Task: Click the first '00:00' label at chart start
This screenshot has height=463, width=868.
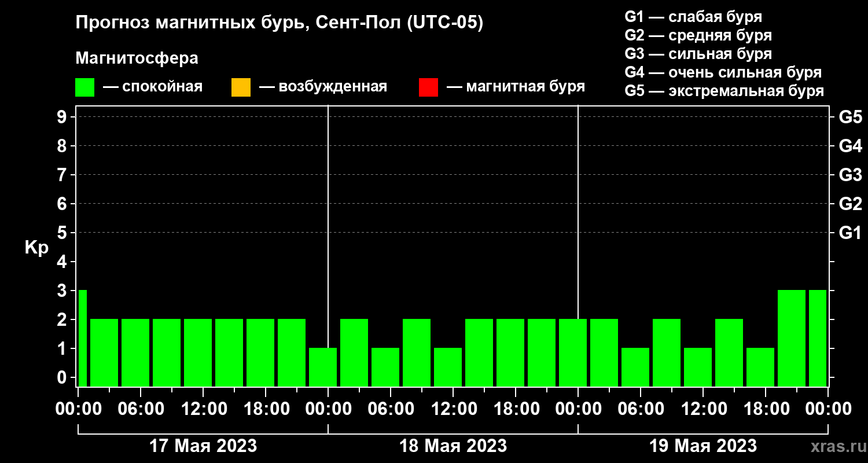Action: tap(78, 409)
